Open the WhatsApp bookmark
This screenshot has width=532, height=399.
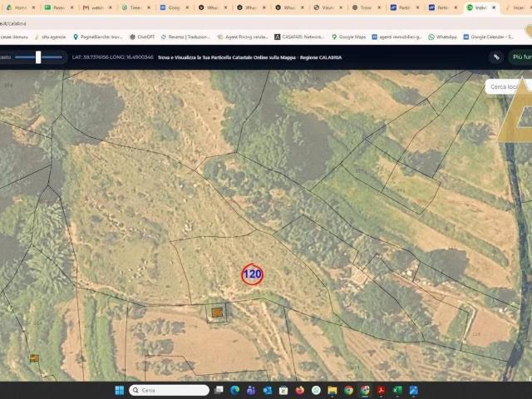tap(443, 37)
